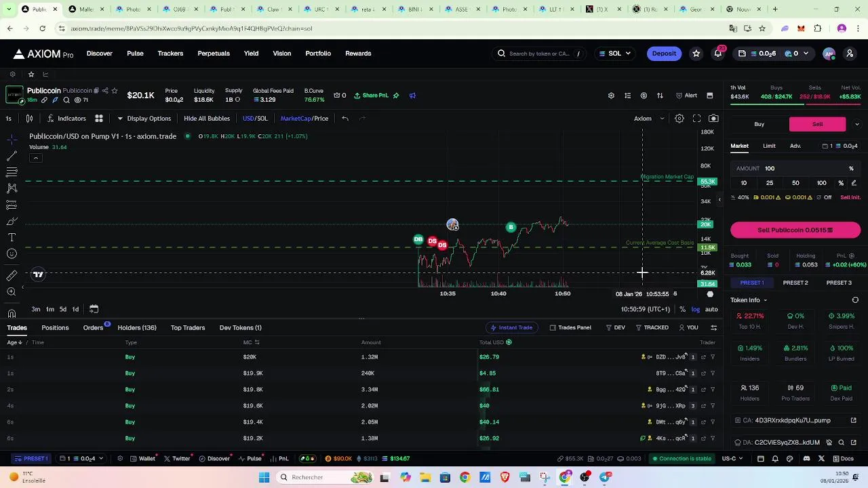Add Publiccoin to favorites with the star
This screenshot has width=868, height=488.
click(x=115, y=90)
